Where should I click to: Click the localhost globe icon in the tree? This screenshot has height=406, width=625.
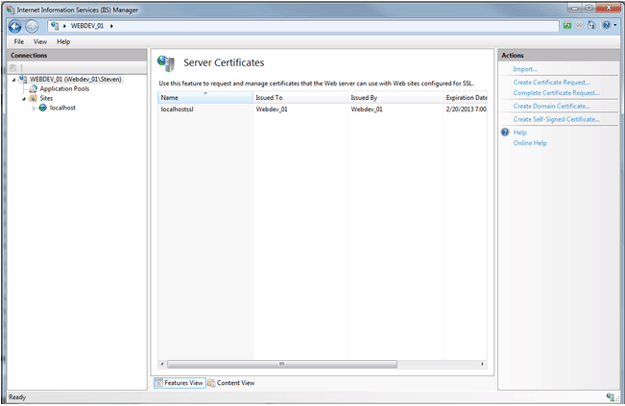(x=43, y=108)
